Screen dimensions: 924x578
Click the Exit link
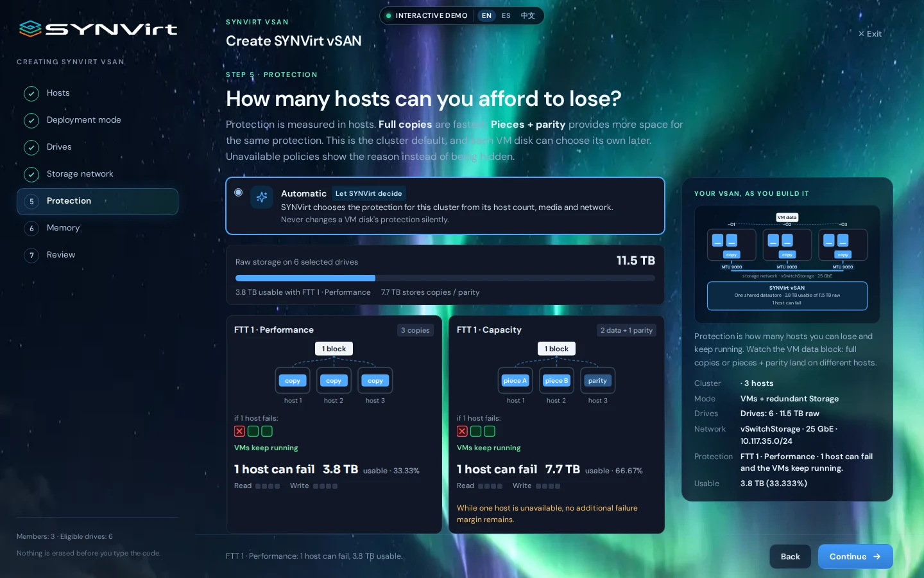click(870, 34)
